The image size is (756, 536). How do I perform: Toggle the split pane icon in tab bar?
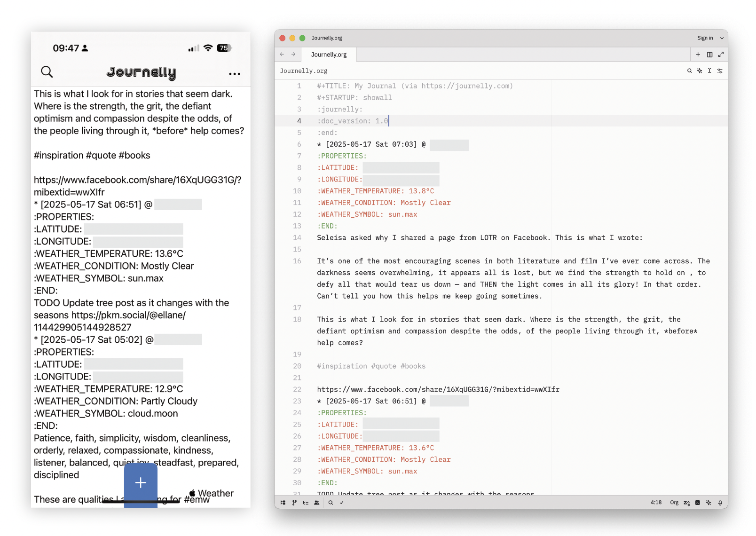pos(709,55)
